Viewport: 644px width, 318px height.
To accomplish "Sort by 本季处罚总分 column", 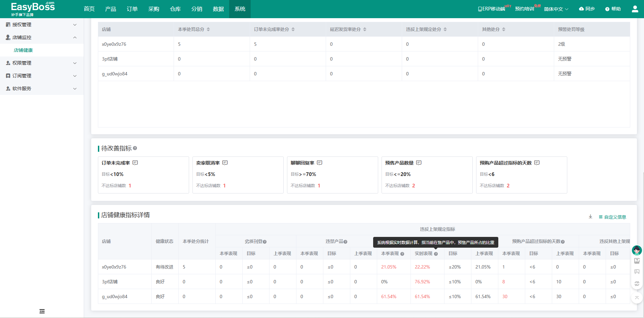I will pos(208,29).
